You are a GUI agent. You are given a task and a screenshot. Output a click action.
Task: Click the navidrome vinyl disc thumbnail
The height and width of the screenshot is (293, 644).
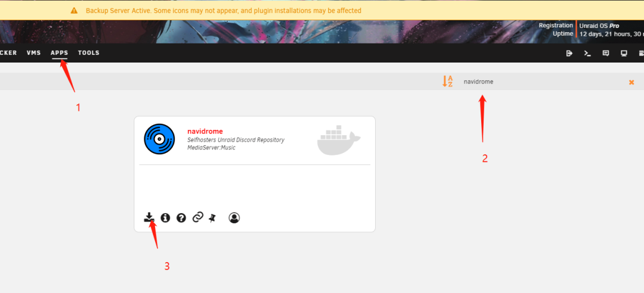(159, 139)
